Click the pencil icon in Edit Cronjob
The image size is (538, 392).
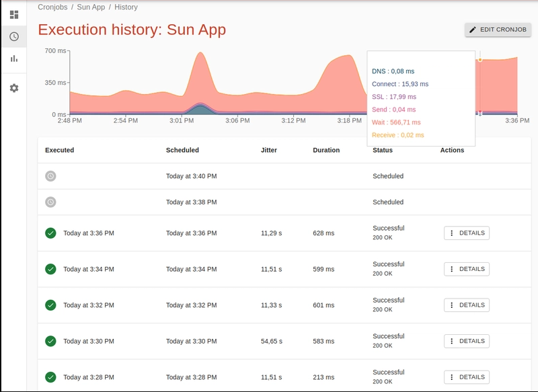coord(473,30)
